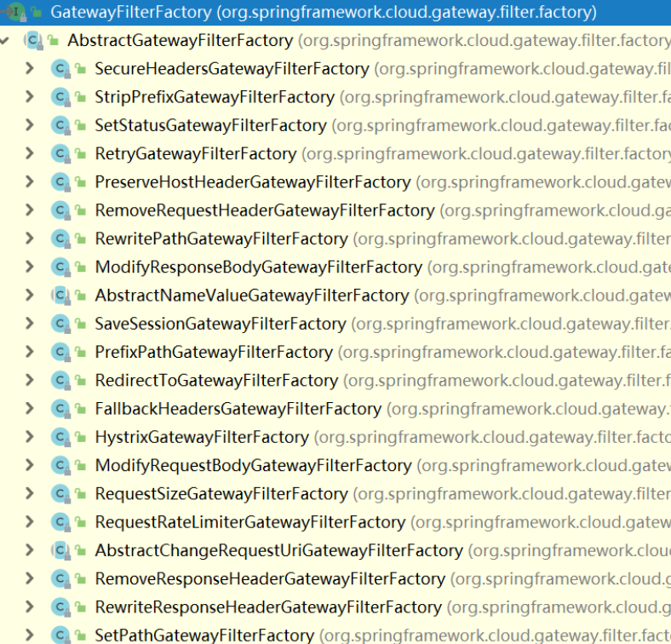
Task: Click class icon beside RedirectToGatewayFilterFactory
Action: tap(60, 380)
